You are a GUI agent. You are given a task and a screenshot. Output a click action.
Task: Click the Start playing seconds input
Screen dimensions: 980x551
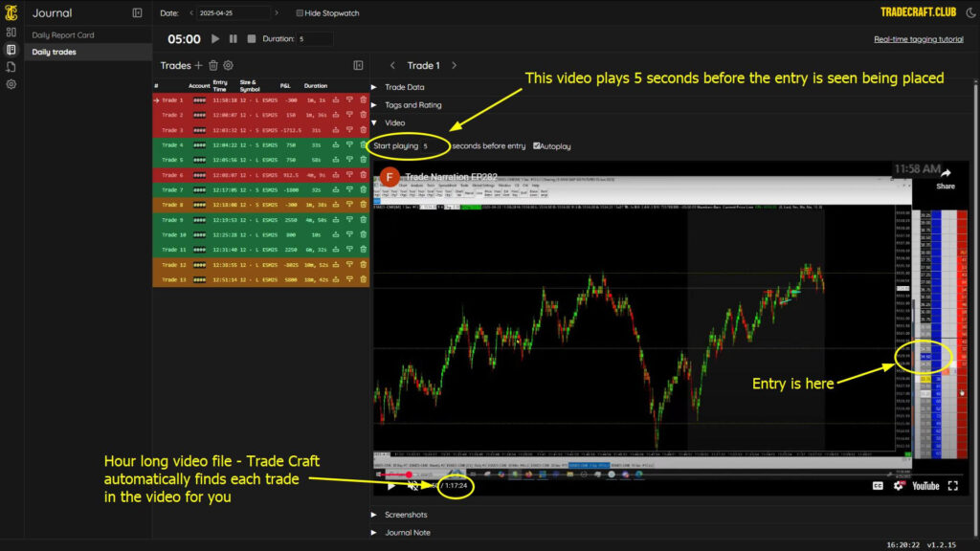click(x=434, y=146)
